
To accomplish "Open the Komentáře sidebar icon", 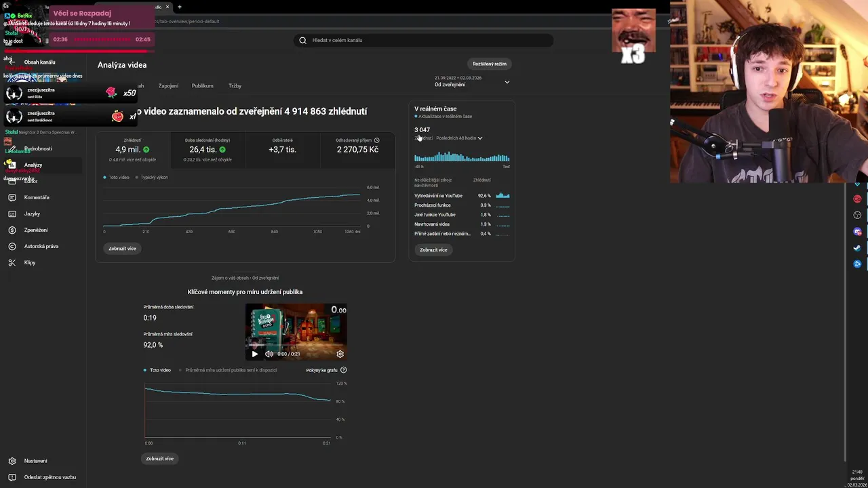I will pos(12,197).
